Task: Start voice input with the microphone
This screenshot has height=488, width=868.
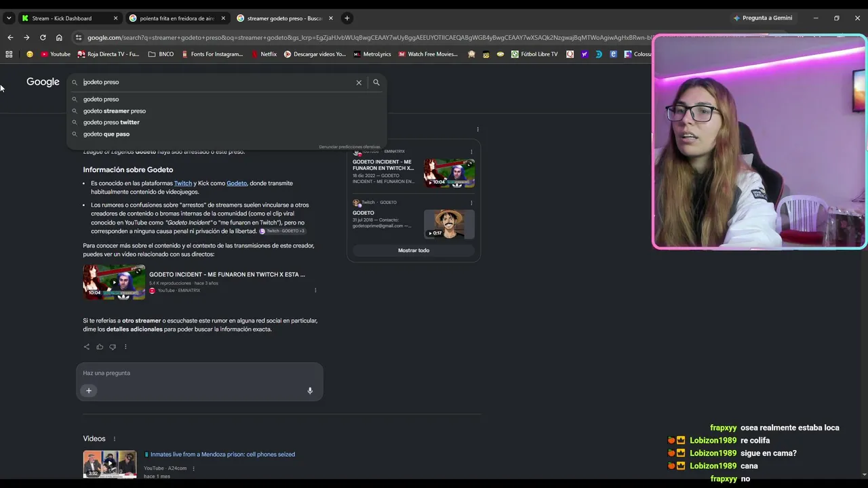Action: [310, 390]
